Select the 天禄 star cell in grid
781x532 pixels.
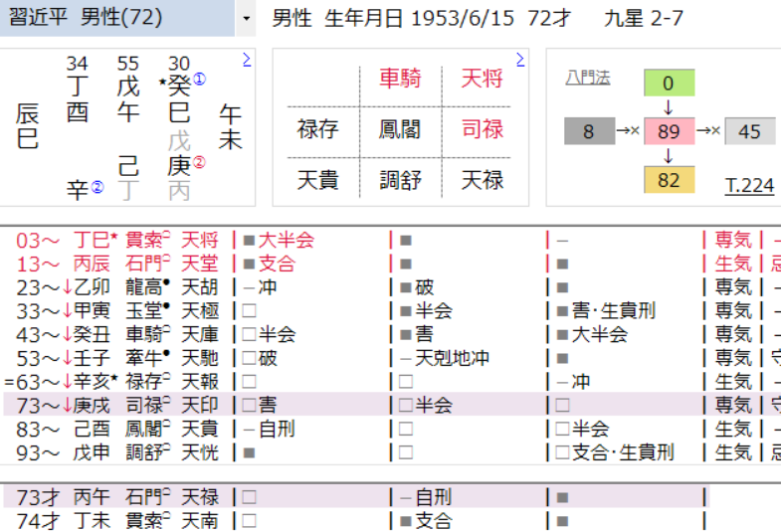tap(482, 180)
